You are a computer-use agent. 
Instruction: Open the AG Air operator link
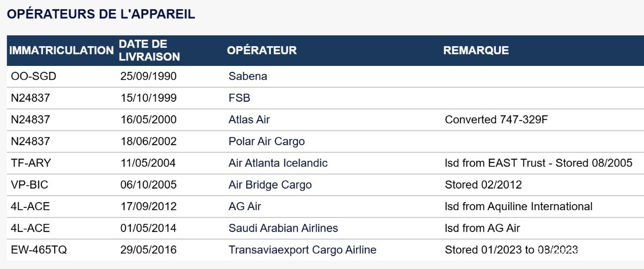click(x=245, y=206)
